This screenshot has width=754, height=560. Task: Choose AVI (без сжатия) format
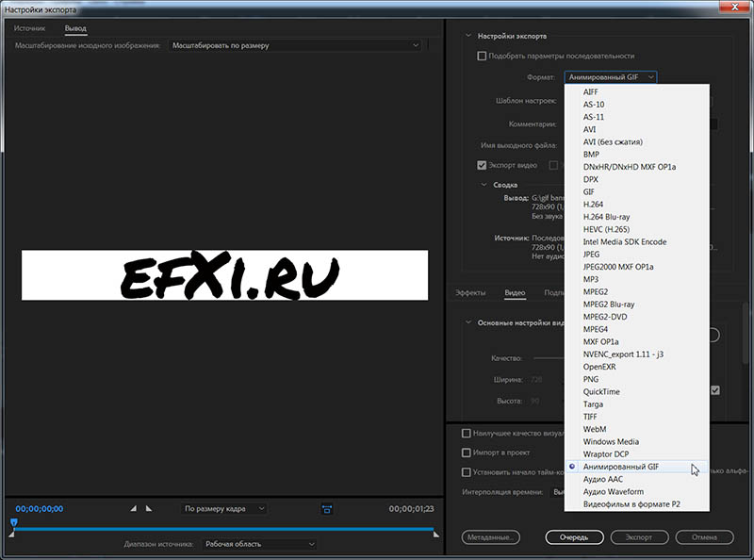637,142
